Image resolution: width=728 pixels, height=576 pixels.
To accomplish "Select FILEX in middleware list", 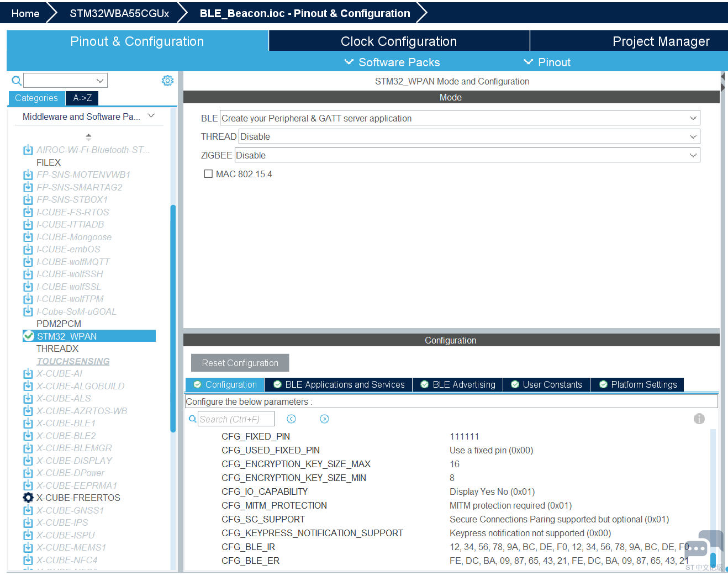I will coord(49,162).
